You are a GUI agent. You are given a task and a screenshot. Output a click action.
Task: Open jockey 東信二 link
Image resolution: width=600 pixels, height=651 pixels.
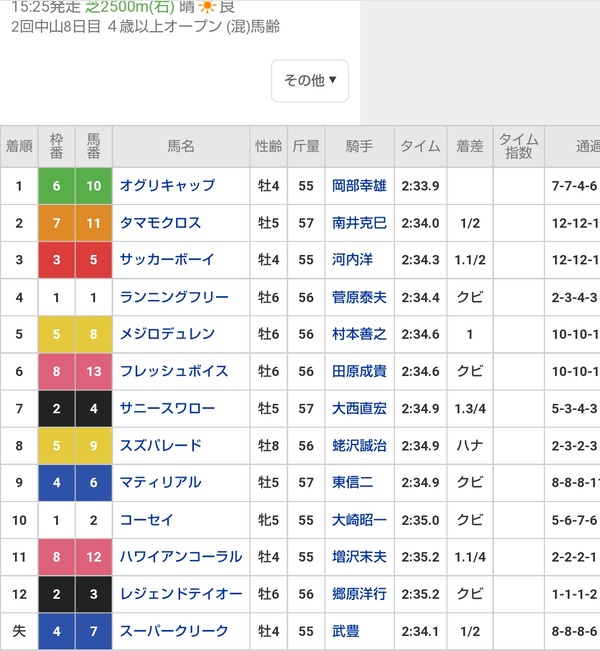click(x=353, y=482)
